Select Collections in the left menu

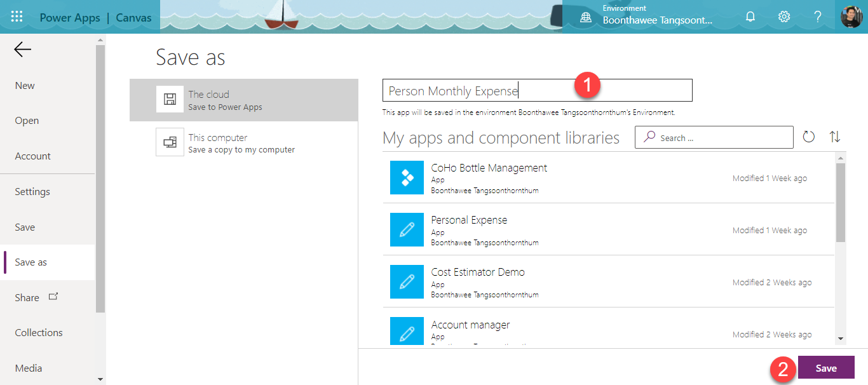pyautogui.click(x=39, y=332)
